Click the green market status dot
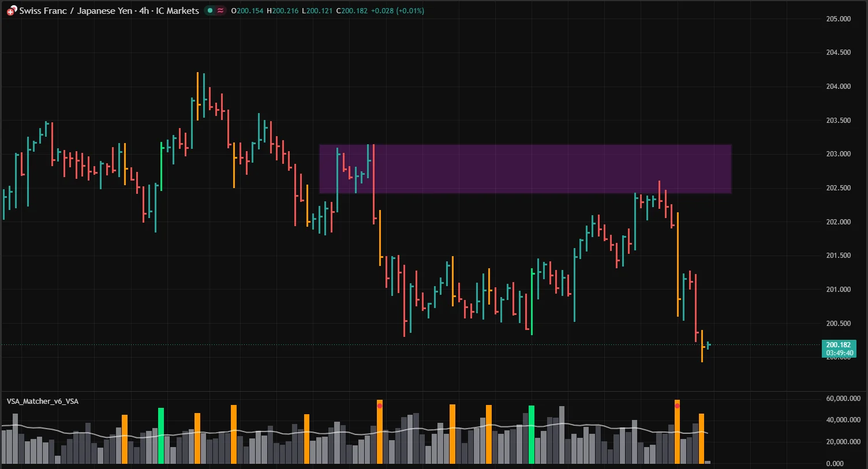 tap(210, 10)
